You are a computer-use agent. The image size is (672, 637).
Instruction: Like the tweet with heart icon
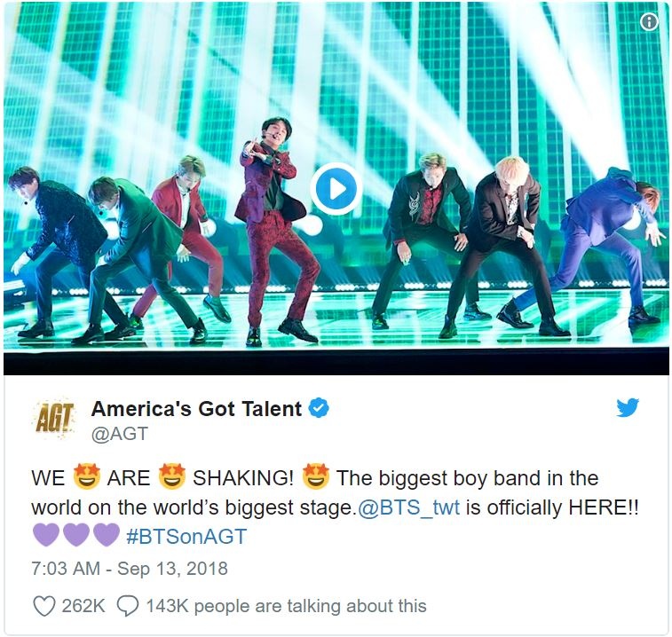pyautogui.click(x=44, y=606)
